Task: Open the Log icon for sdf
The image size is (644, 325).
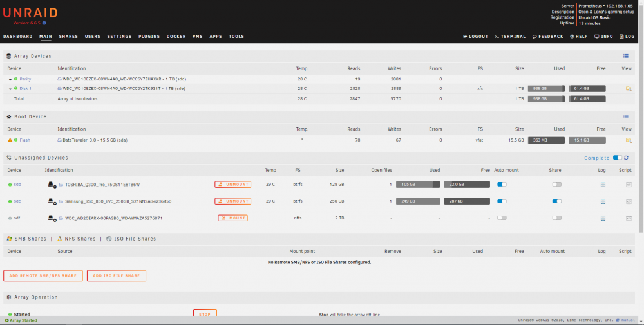Action: (x=603, y=218)
